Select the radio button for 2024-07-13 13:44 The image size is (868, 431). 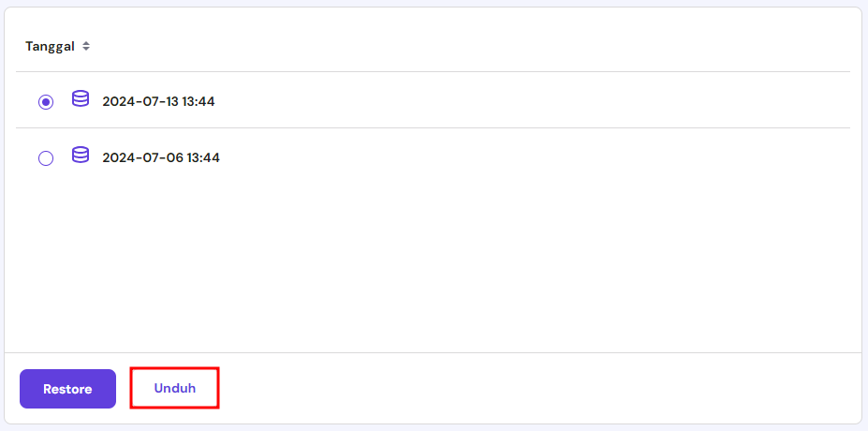[x=46, y=102]
